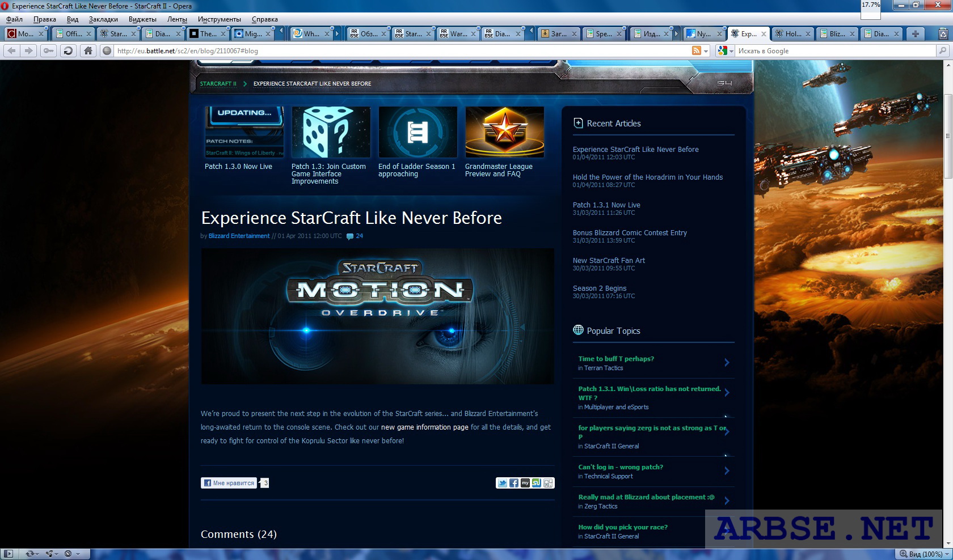Image resolution: width=953 pixels, height=560 pixels.
Task: Open the zoom level Вид (100%) dropdown
Action: coord(925,554)
